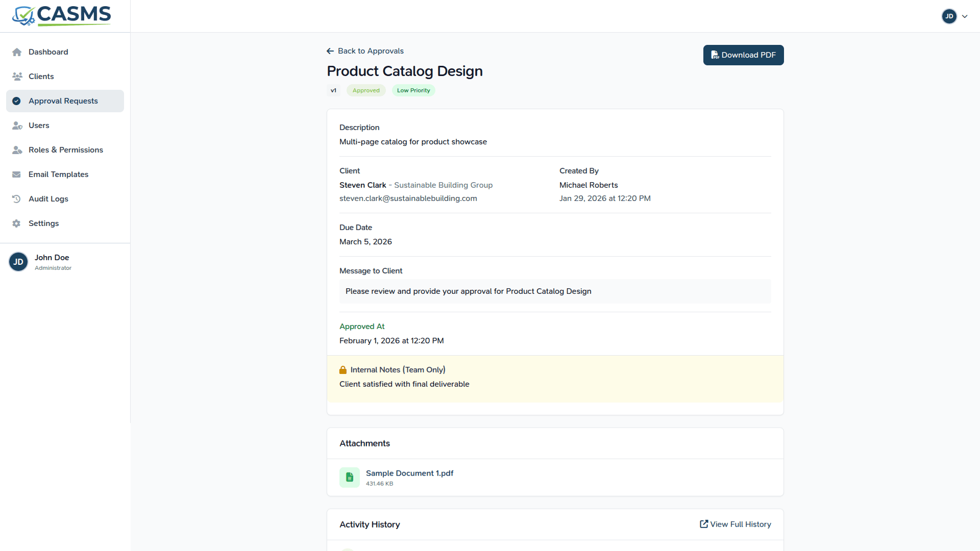Open the JD profile dropdown chevron
980x551 pixels.
pyautogui.click(x=965, y=16)
